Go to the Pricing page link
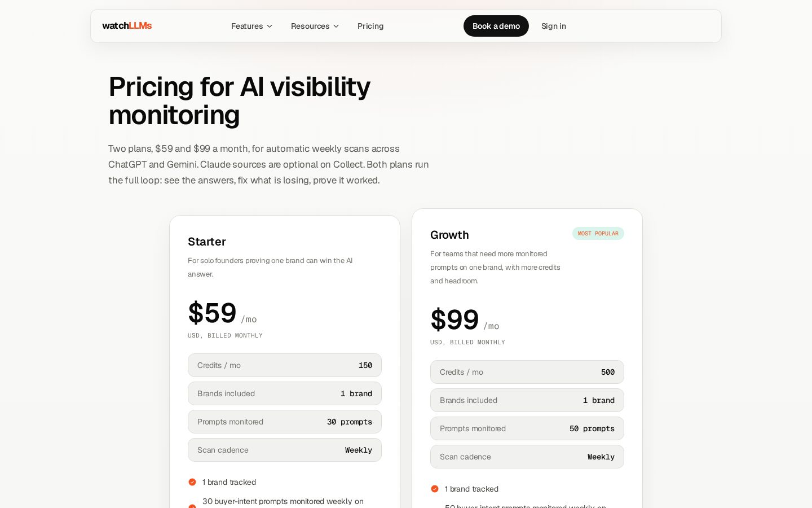812x508 pixels. pyautogui.click(x=370, y=26)
